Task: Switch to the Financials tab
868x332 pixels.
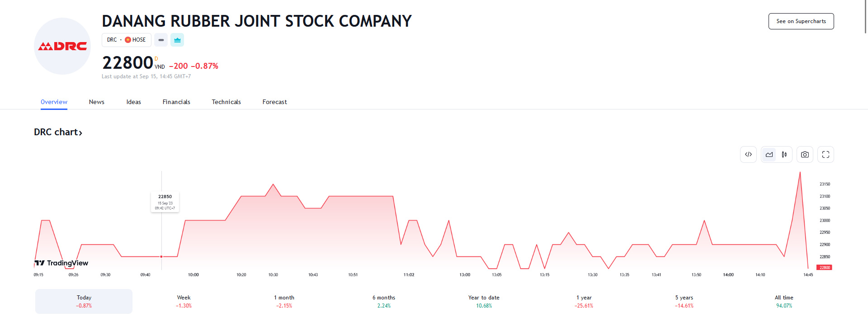Action: pos(176,102)
